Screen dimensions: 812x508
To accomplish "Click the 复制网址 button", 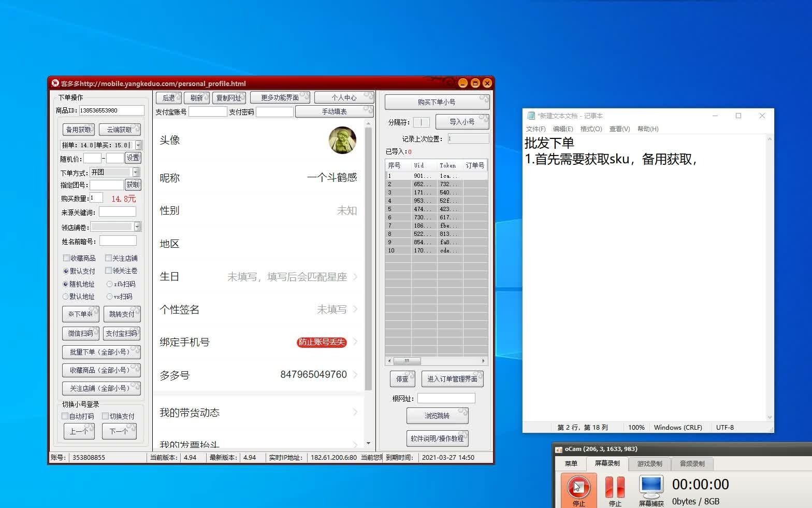I will 229,97.
